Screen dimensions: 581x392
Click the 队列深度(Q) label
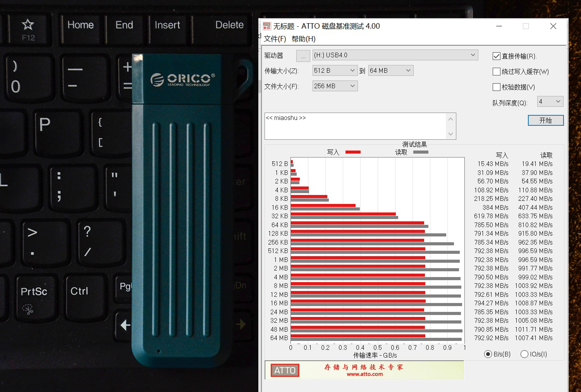tap(510, 103)
